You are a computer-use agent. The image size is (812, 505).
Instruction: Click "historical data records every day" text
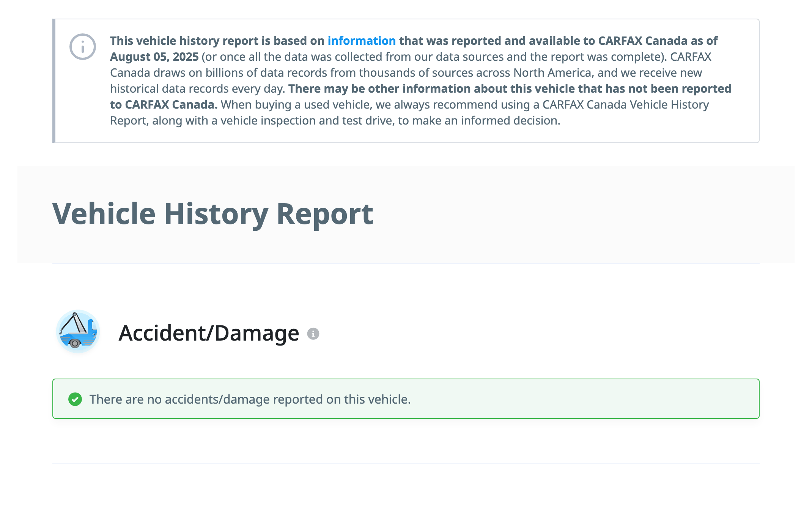click(197, 89)
